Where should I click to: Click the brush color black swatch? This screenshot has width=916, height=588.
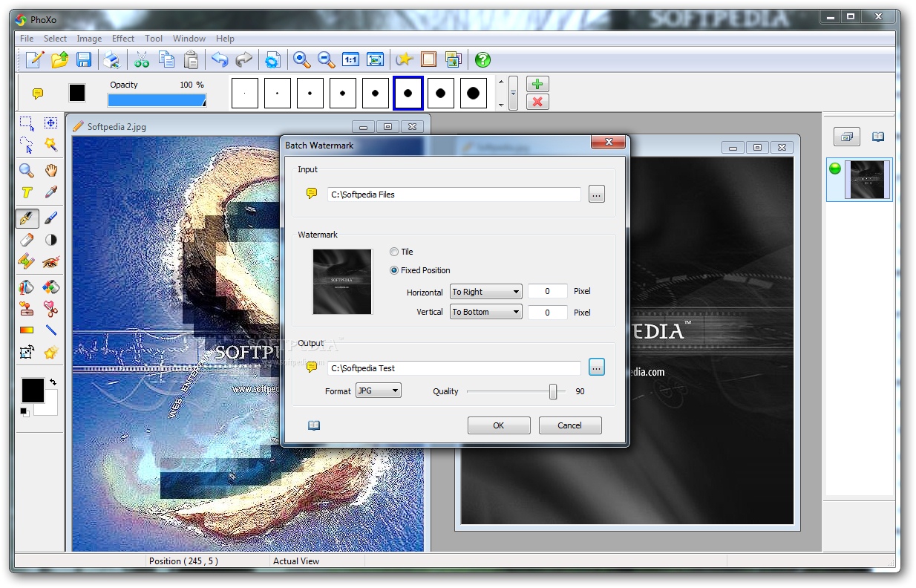[x=77, y=93]
